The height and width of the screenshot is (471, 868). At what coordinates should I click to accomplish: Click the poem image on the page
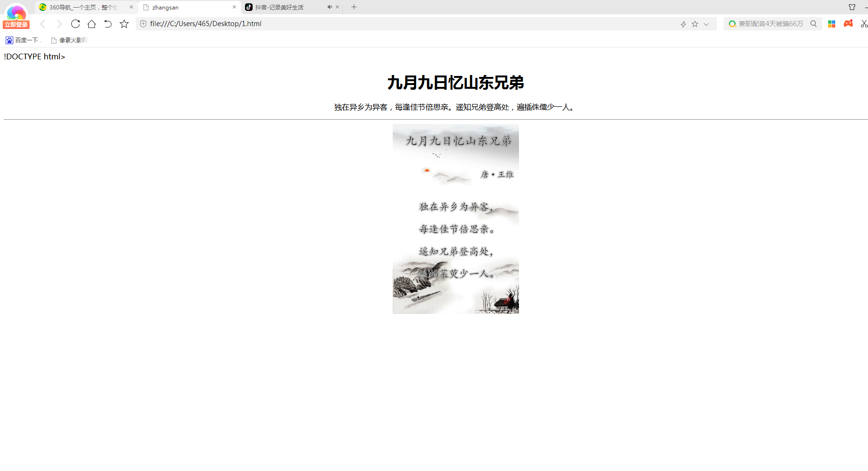click(456, 219)
